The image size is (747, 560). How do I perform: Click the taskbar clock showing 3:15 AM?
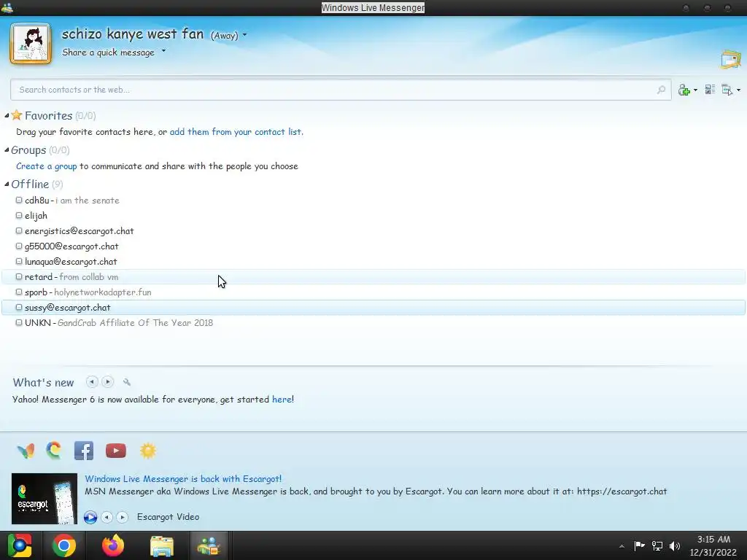click(713, 545)
